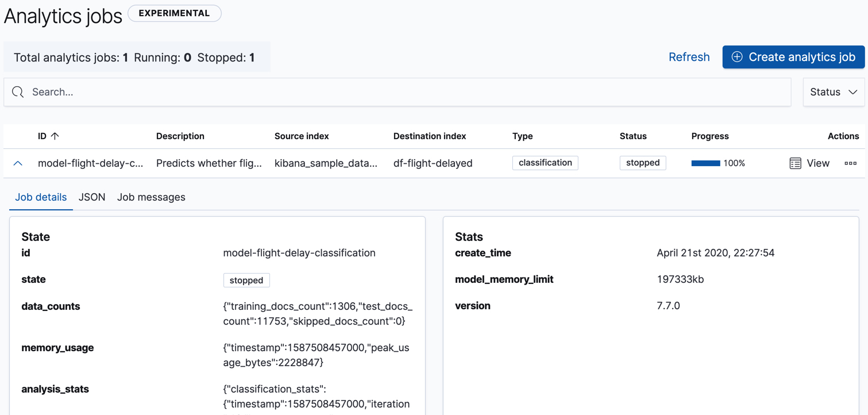Collapse the model-flight-delay-c... job row
Viewport: 868px width, 415px height.
click(x=17, y=163)
